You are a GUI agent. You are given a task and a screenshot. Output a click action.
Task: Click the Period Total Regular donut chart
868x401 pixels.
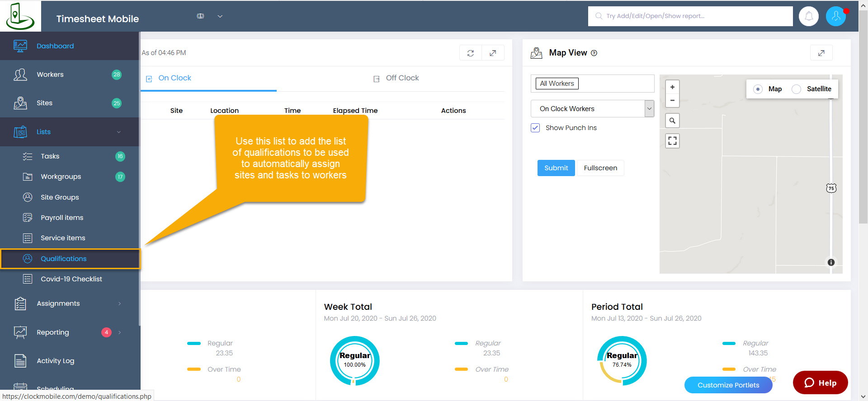click(x=622, y=361)
